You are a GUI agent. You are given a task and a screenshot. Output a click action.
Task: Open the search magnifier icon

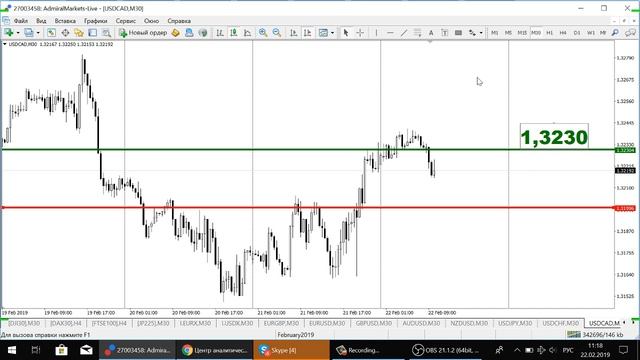pos(615,33)
